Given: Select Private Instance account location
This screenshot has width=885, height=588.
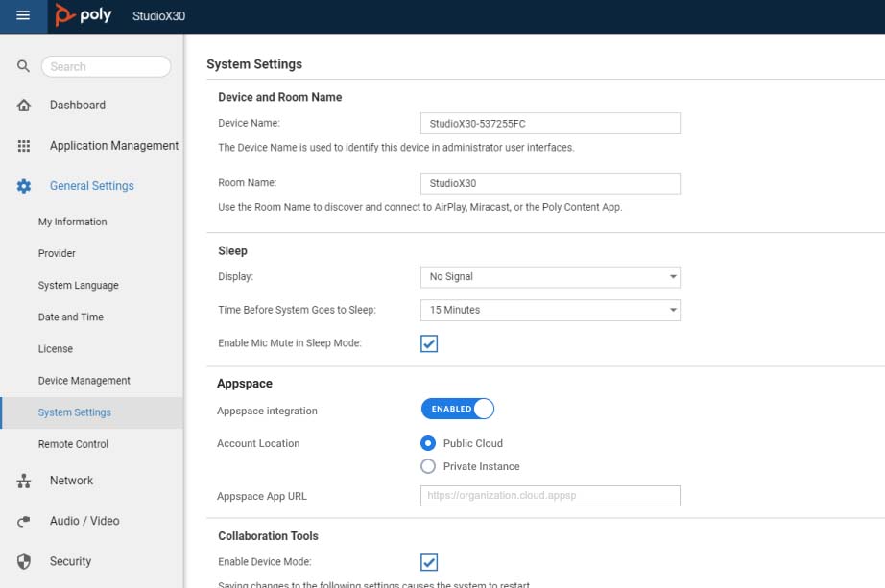Looking at the screenshot, I should tap(428, 466).
